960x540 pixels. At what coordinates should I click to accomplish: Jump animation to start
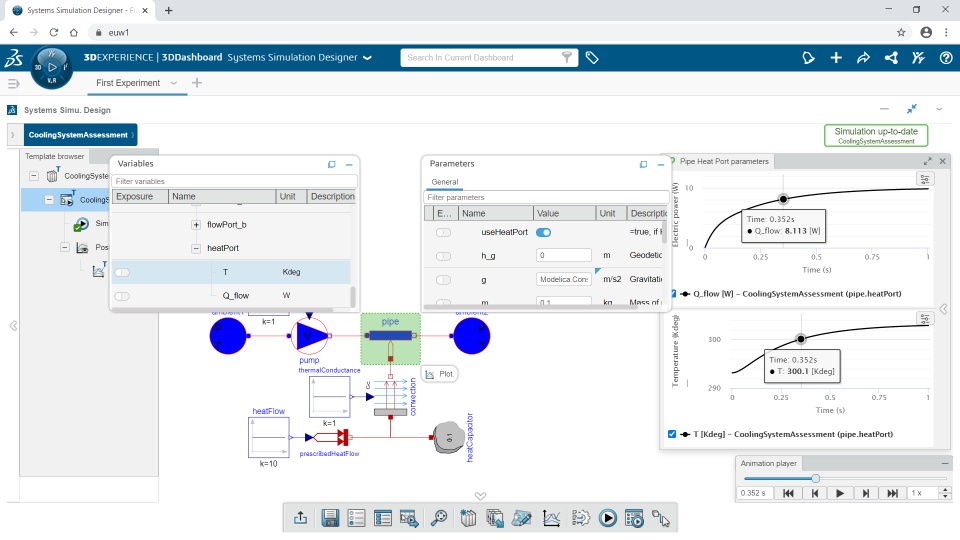789,493
